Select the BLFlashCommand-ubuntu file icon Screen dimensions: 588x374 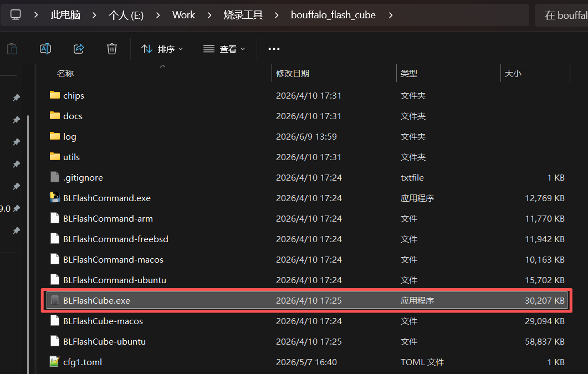point(55,280)
